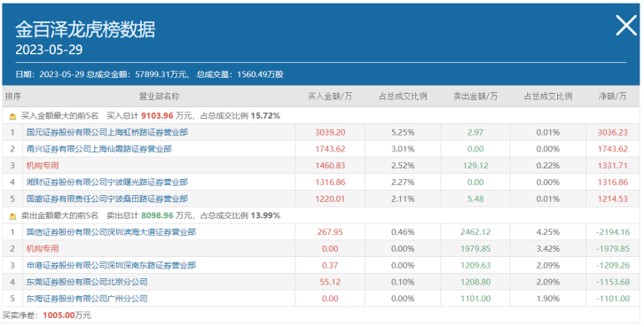
Task: Click the 营业部名称 column header
Action: [159, 97]
